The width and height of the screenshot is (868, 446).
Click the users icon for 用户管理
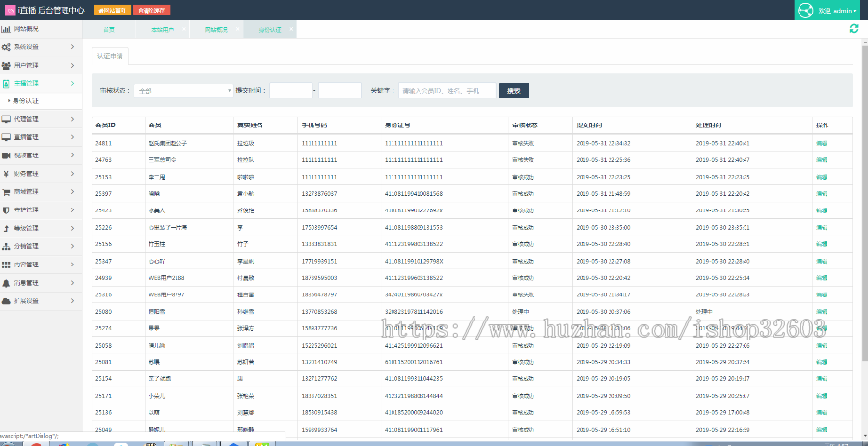click(x=6, y=65)
